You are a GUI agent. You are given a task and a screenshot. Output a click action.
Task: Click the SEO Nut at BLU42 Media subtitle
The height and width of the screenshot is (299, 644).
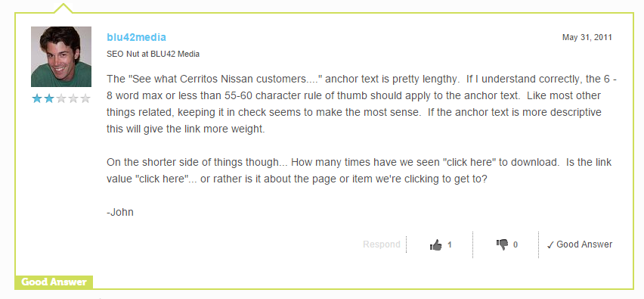click(x=153, y=54)
